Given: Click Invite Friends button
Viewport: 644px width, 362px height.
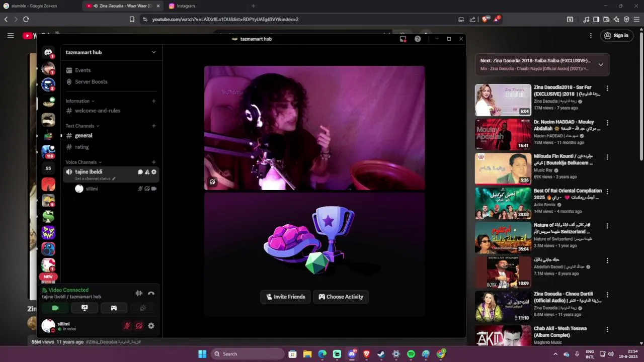Looking at the screenshot, I should (x=286, y=297).
